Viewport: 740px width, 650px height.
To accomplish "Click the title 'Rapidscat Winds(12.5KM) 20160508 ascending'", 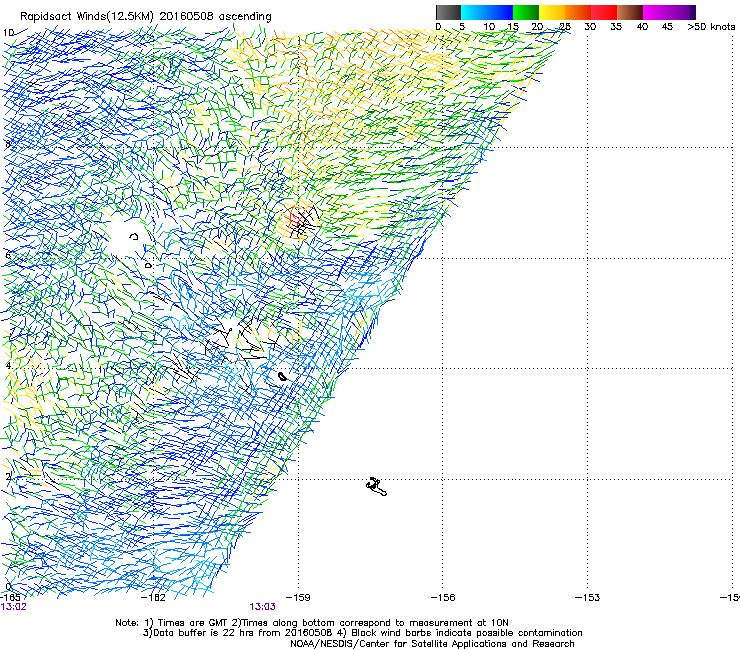I will click(146, 17).
